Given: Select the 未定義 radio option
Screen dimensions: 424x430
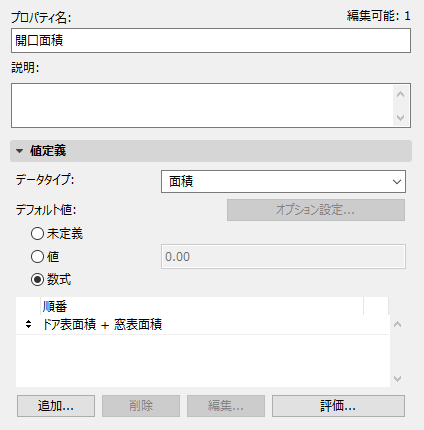Looking at the screenshot, I should pyautogui.click(x=37, y=234).
